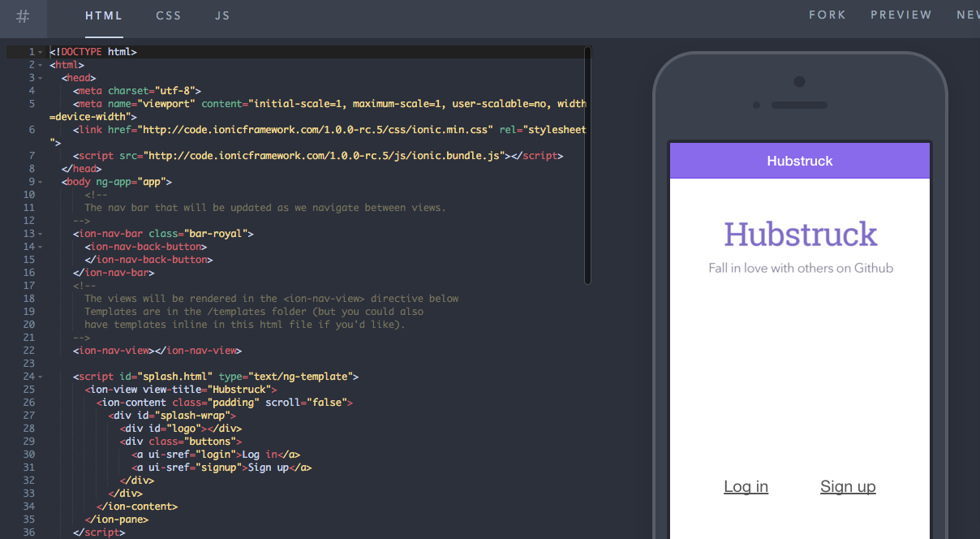Click the ionic.bundle.js script URL on line 7
The width and height of the screenshot is (980, 539).
coord(325,156)
